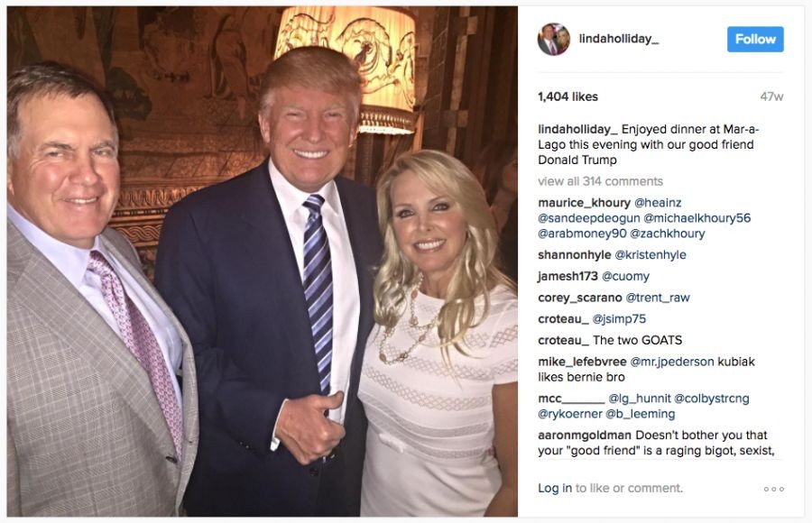This screenshot has height=523, width=812.
Task: Open aaronmgoldman commenter profile
Action: point(584,435)
